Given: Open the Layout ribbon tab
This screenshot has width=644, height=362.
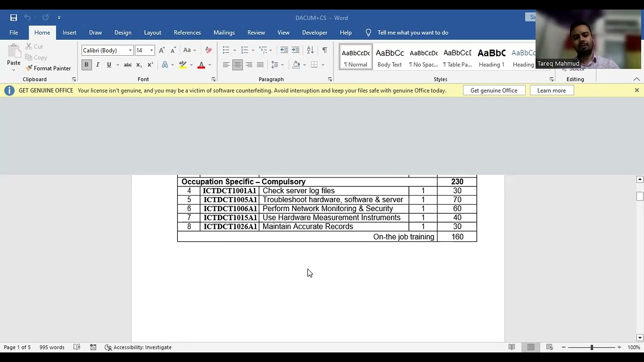Looking at the screenshot, I should click(152, 33).
